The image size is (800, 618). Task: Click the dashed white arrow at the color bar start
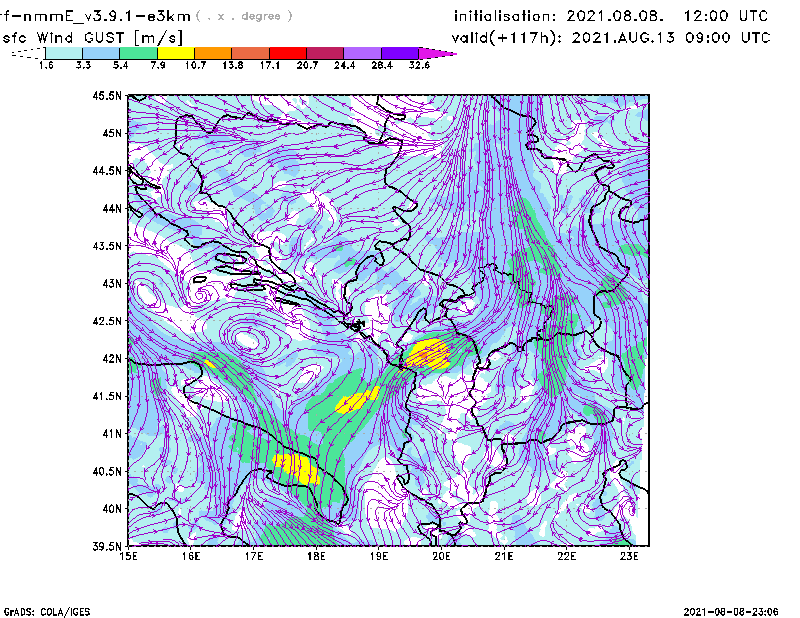tap(28, 53)
